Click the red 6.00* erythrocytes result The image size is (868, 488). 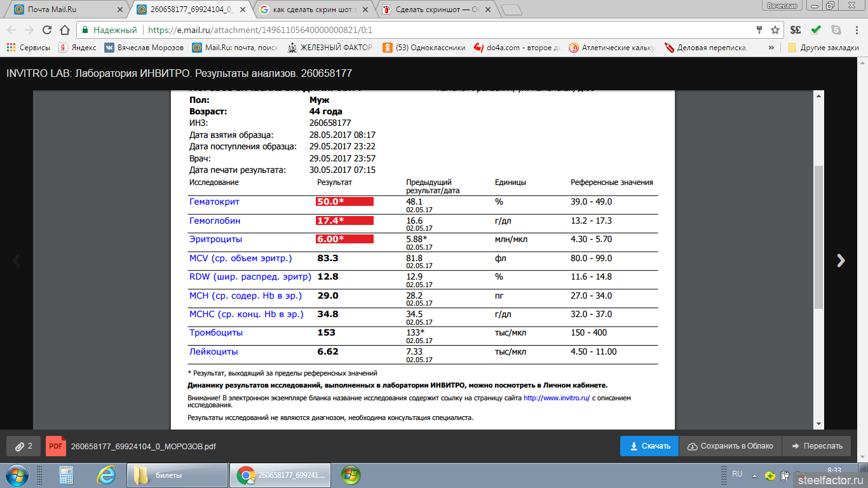[x=344, y=239]
